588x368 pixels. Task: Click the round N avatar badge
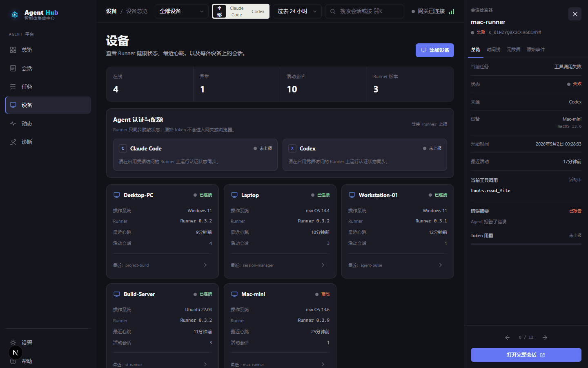(15, 352)
